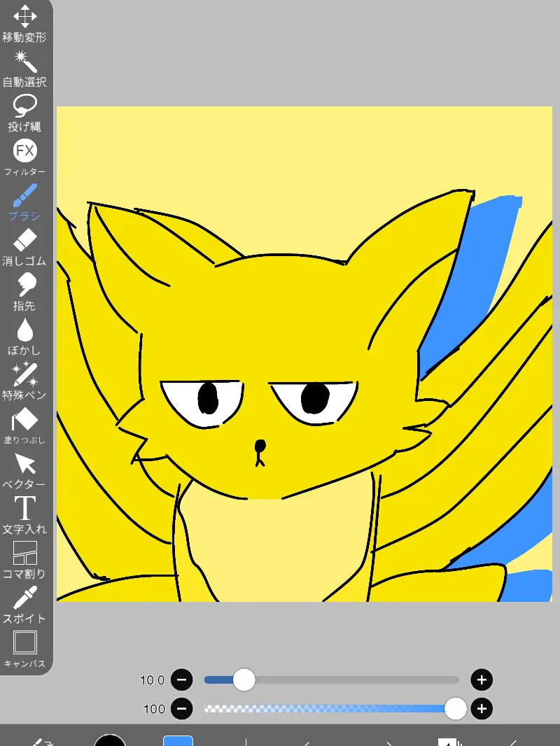Select the コマ割り frame divider tool
Screen dimensions: 560x746
tap(24, 560)
